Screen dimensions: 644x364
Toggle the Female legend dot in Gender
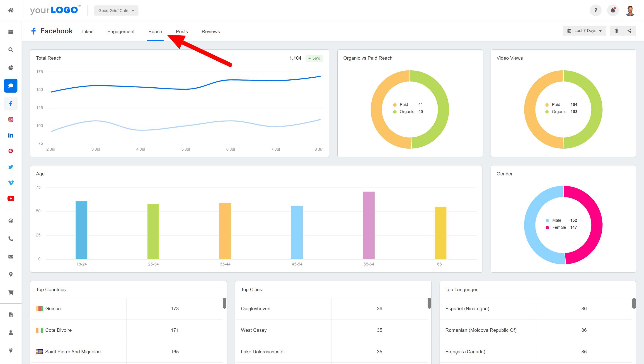point(547,227)
